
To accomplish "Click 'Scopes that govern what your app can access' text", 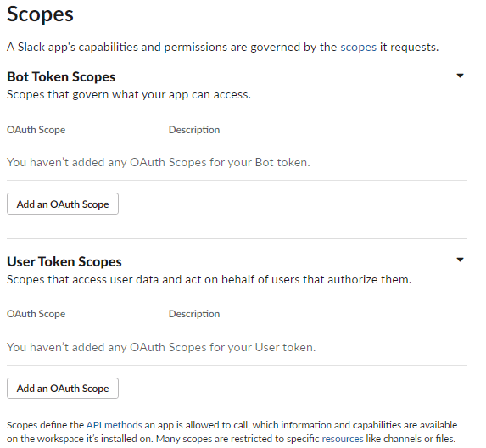I will (x=129, y=94).
